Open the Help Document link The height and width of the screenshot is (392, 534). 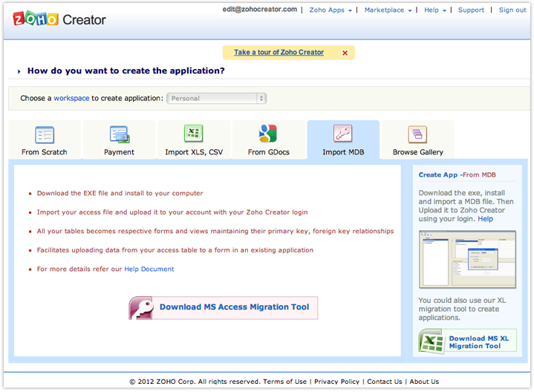[149, 269]
